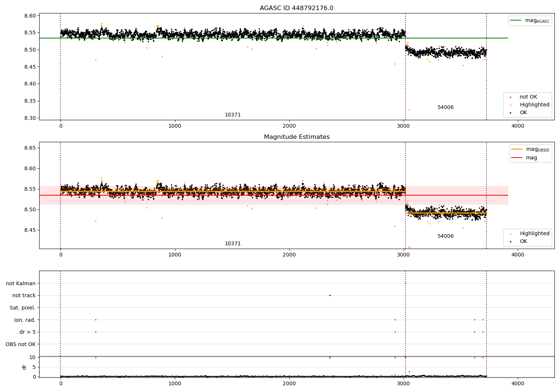This screenshot has width=560, height=392.
Task: Click the 'Sat. pixel.' axis label
Action: coord(23,308)
